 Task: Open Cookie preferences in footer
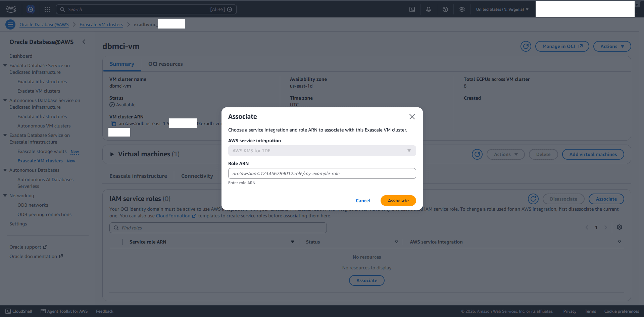[622, 311]
